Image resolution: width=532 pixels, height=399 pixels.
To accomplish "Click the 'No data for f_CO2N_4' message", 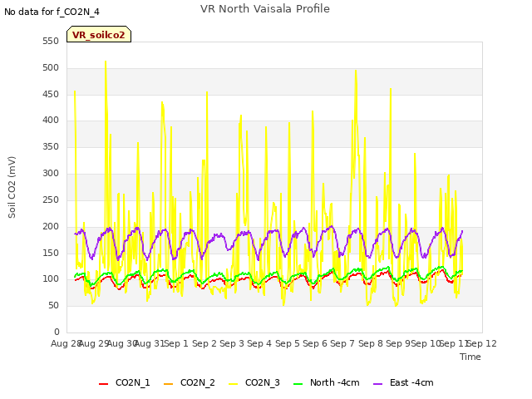I will (52, 12).
